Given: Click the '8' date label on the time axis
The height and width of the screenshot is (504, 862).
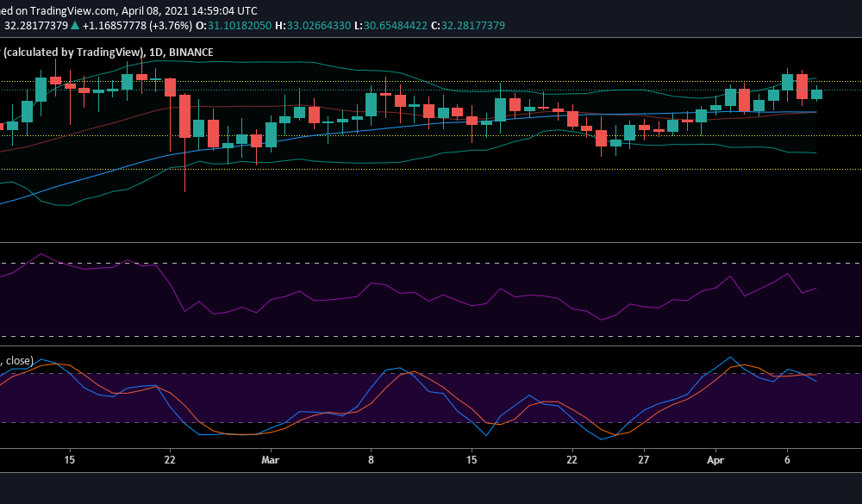Looking at the screenshot, I should (x=371, y=459).
